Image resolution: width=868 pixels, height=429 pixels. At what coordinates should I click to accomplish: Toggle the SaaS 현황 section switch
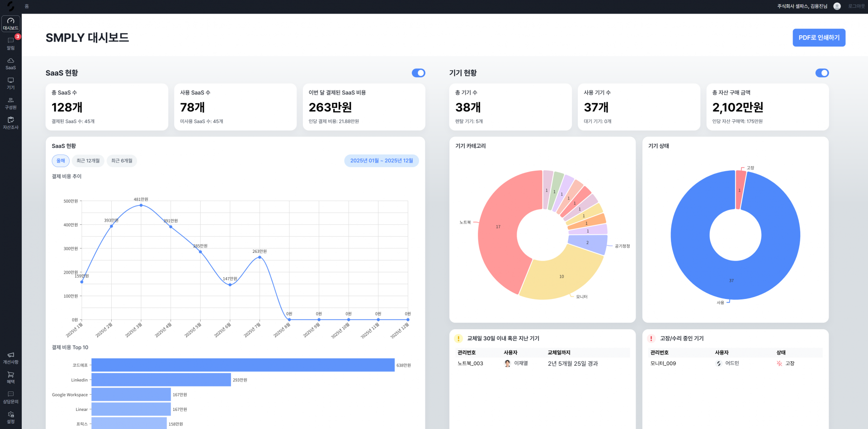tap(418, 73)
